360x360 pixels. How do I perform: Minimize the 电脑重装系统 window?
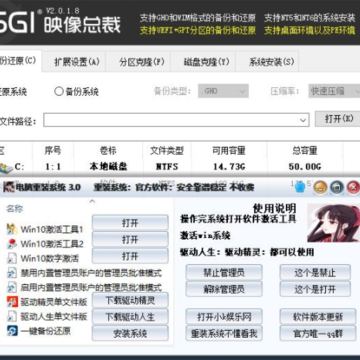[x=320, y=188]
